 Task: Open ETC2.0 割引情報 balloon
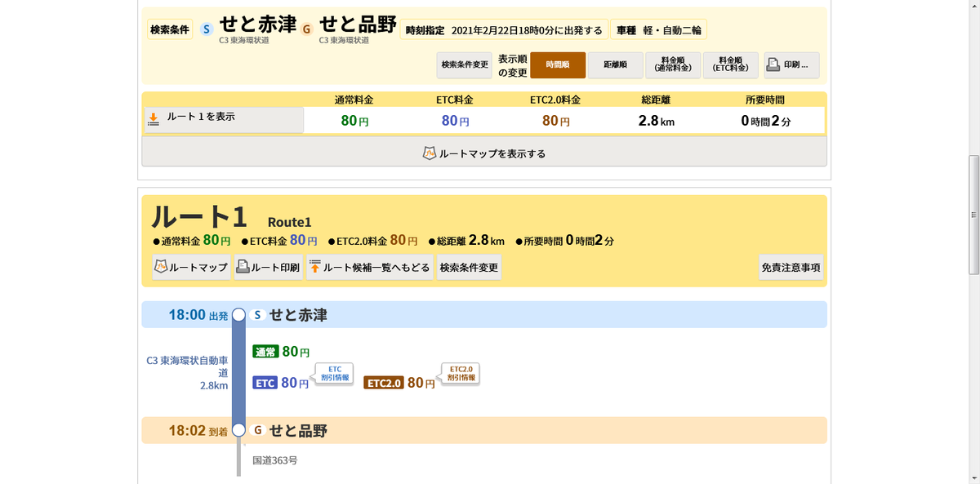pos(462,374)
